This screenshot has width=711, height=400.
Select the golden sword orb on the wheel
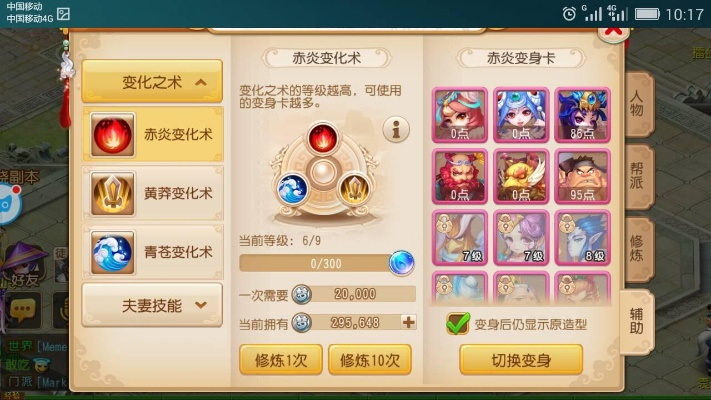click(354, 189)
